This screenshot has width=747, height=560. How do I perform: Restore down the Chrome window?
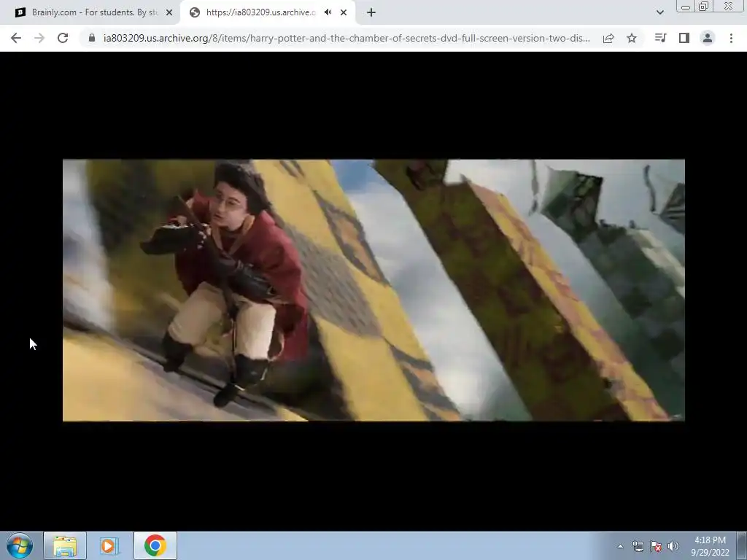pyautogui.click(x=703, y=6)
